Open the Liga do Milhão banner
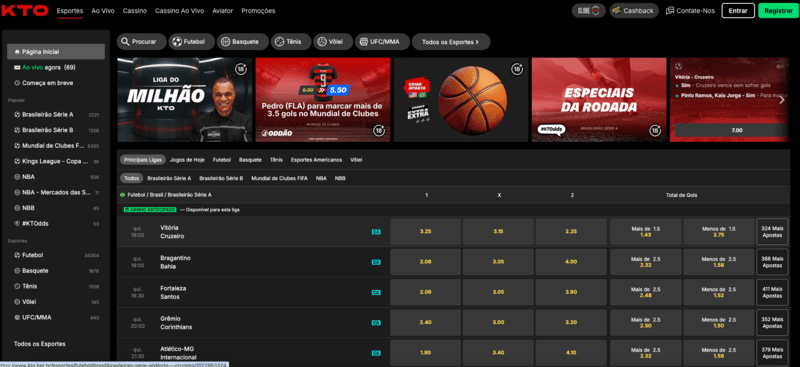800x367 pixels. pos(185,100)
